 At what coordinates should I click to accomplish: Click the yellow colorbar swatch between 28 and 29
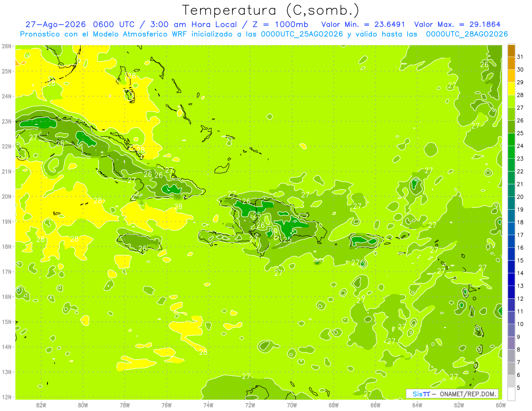tap(511, 89)
